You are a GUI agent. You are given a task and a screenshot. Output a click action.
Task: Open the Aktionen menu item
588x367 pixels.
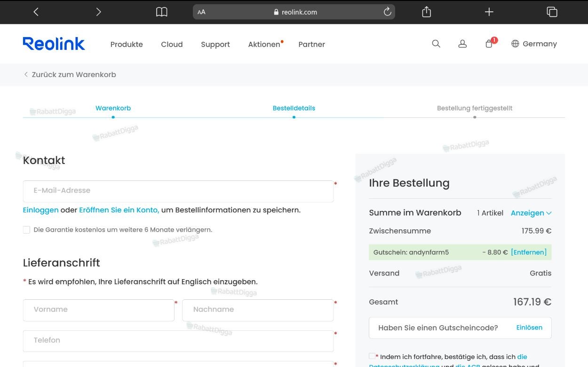coord(264,44)
